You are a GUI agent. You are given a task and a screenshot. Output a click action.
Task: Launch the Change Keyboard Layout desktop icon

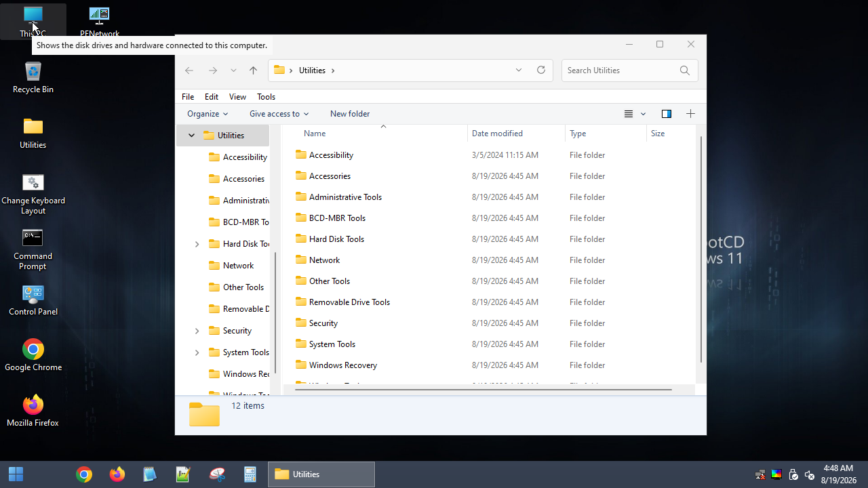coord(33,194)
